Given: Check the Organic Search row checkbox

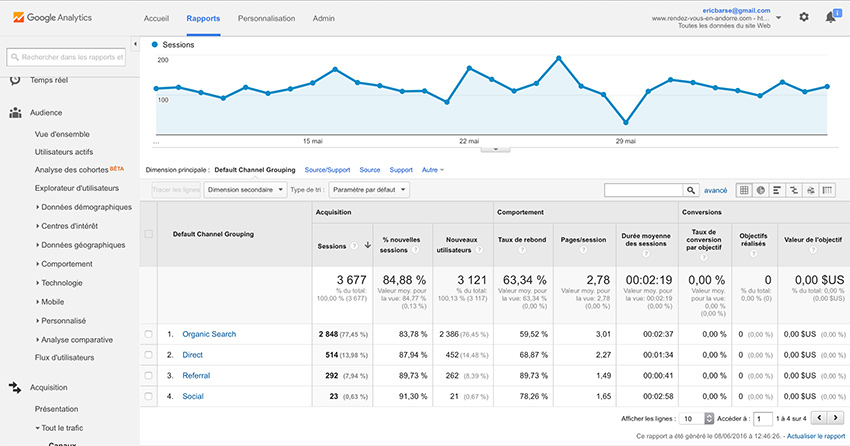Looking at the screenshot, I should [149, 334].
